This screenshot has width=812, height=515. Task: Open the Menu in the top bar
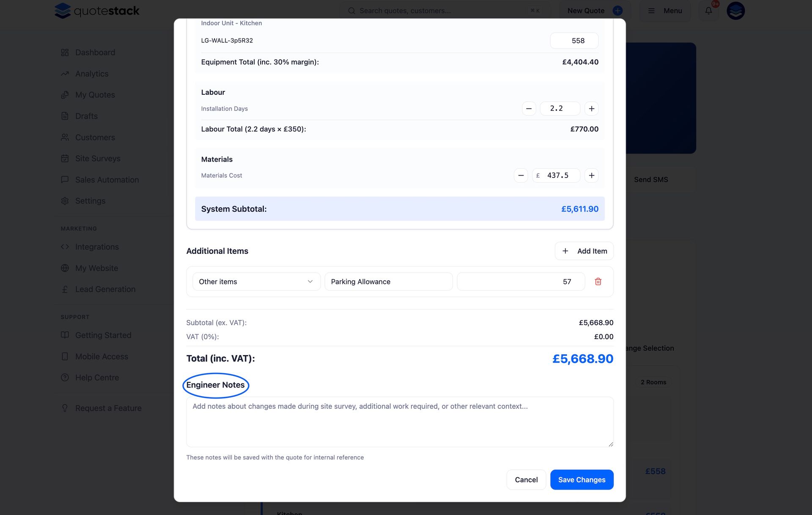[665, 11]
